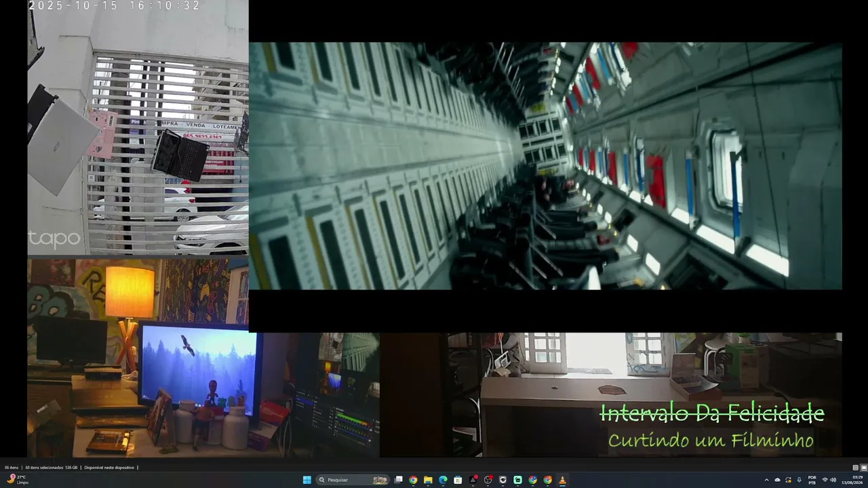Click the "Curtindo um Filminho" overlay text
Screen dimensions: 868x488
711,441
